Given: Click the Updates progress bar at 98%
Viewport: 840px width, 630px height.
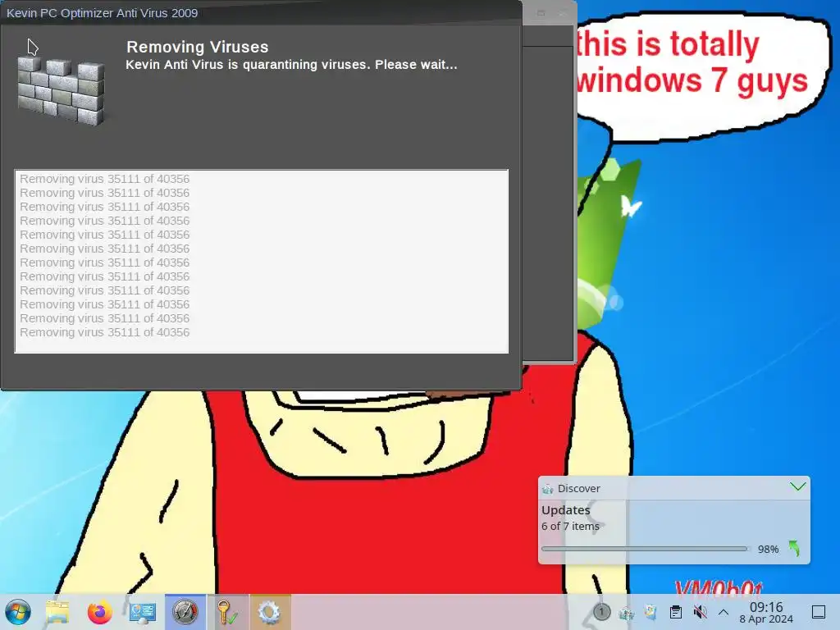Looking at the screenshot, I should tap(645, 549).
